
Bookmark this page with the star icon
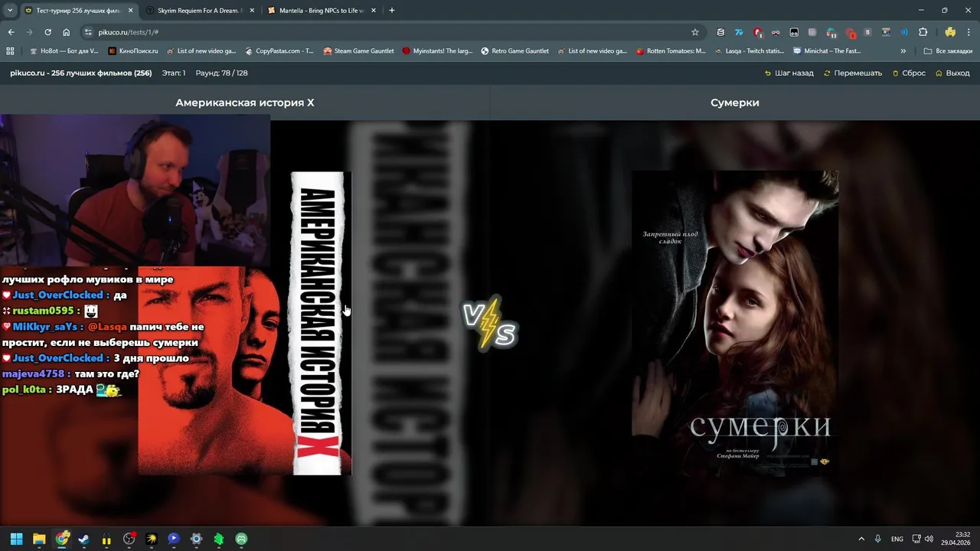pyautogui.click(x=695, y=32)
